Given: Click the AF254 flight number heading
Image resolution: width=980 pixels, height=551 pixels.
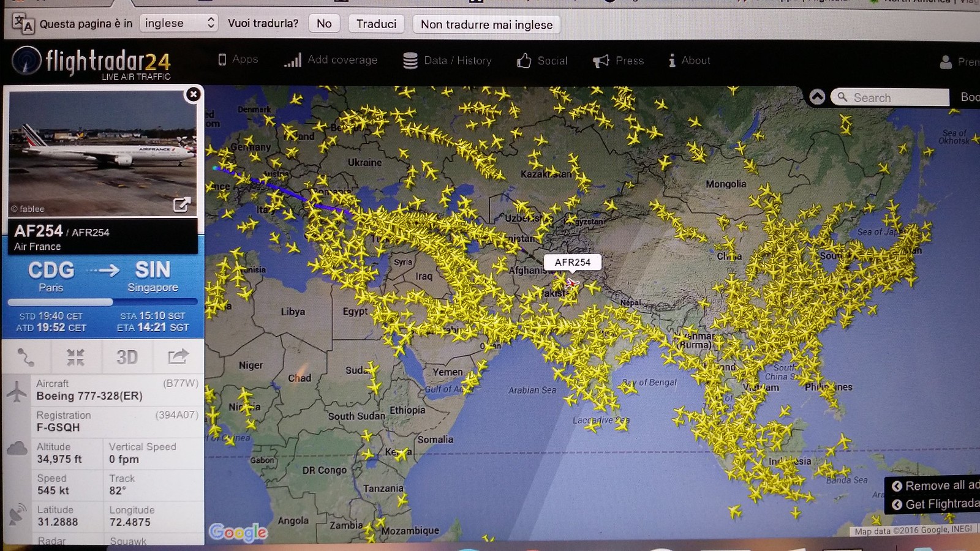Looking at the screenshot, I should tap(38, 231).
